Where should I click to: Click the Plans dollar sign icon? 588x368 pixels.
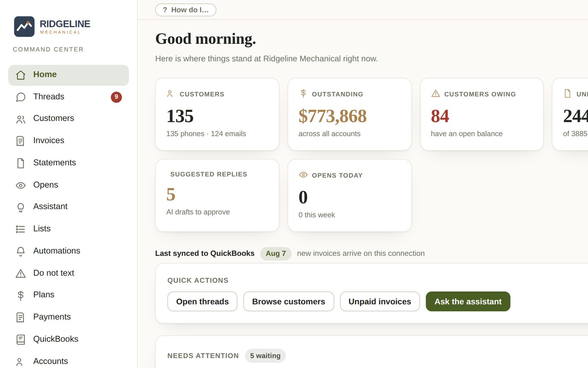point(21,295)
